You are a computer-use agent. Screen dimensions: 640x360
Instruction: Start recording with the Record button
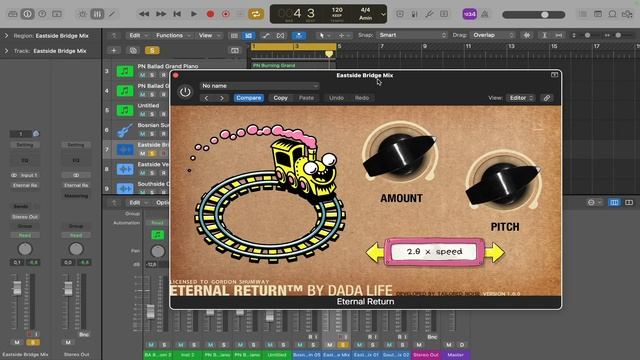(210, 14)
